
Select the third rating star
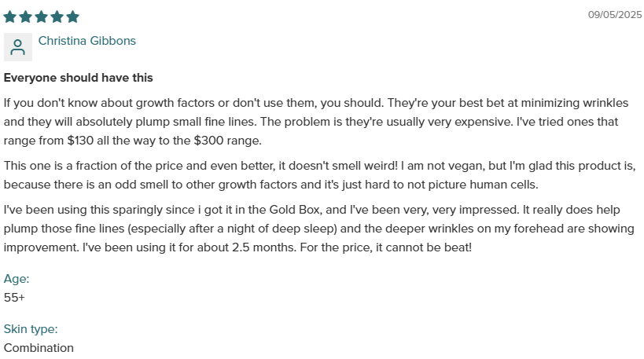(x=41, y=16)
